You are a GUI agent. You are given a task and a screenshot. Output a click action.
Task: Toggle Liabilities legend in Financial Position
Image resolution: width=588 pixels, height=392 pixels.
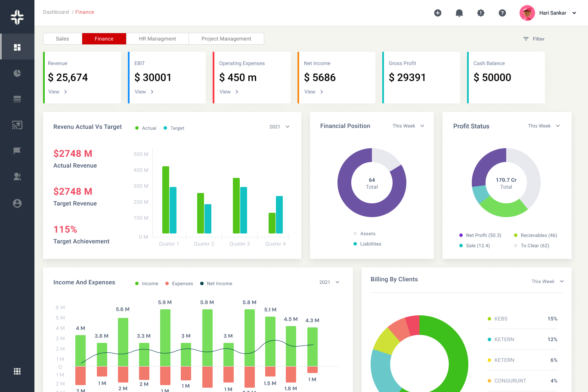point(368,244)
